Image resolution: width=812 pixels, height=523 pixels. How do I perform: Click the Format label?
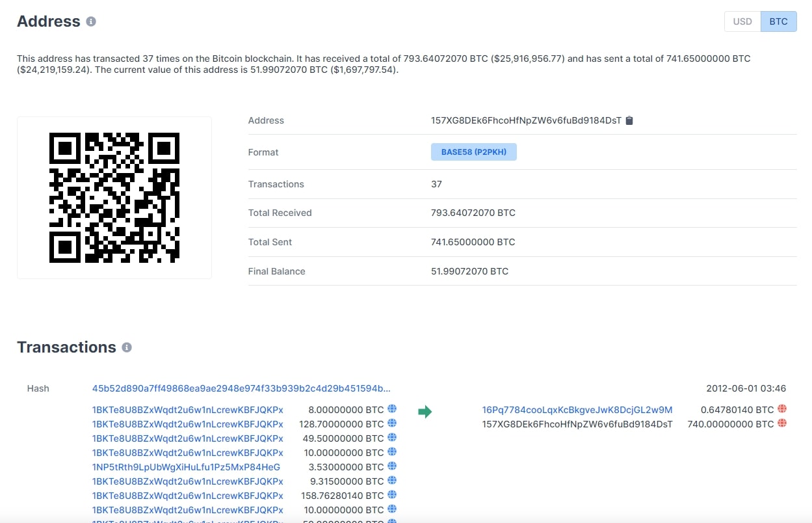pyautogui.click(x=263, y=152)
